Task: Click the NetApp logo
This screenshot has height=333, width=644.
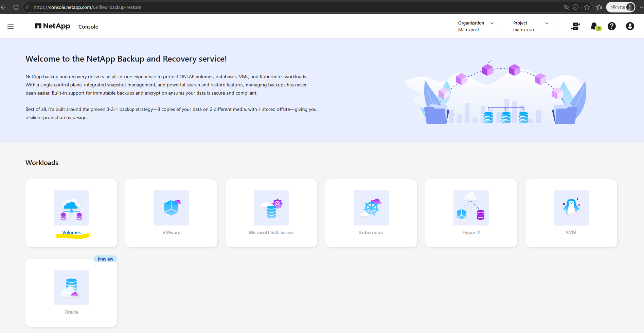Action: point(53,26)
